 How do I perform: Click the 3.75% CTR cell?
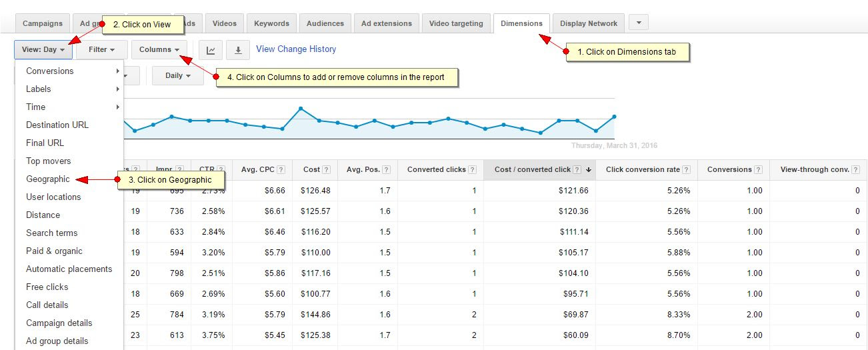point(211,335)
